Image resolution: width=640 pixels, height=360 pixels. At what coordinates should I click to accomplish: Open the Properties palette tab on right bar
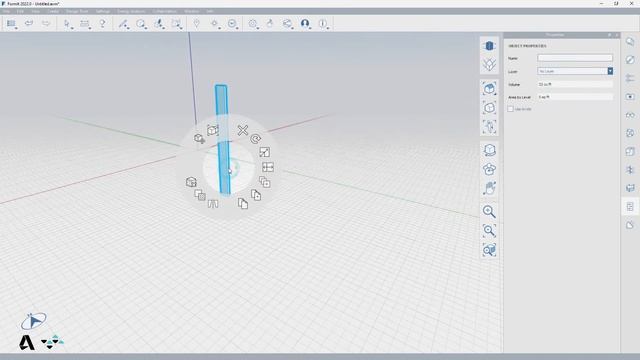(x=630, y=207)
